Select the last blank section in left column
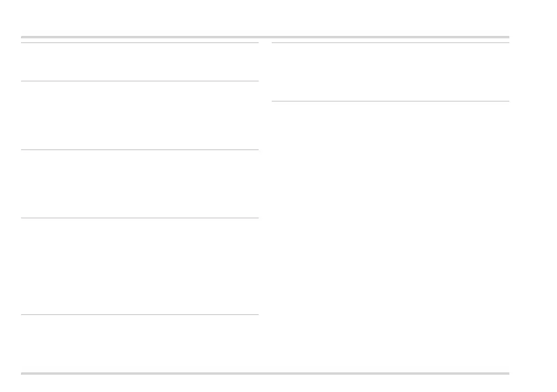The height and width of the screenshot is (392, 557). pos(139,343)
